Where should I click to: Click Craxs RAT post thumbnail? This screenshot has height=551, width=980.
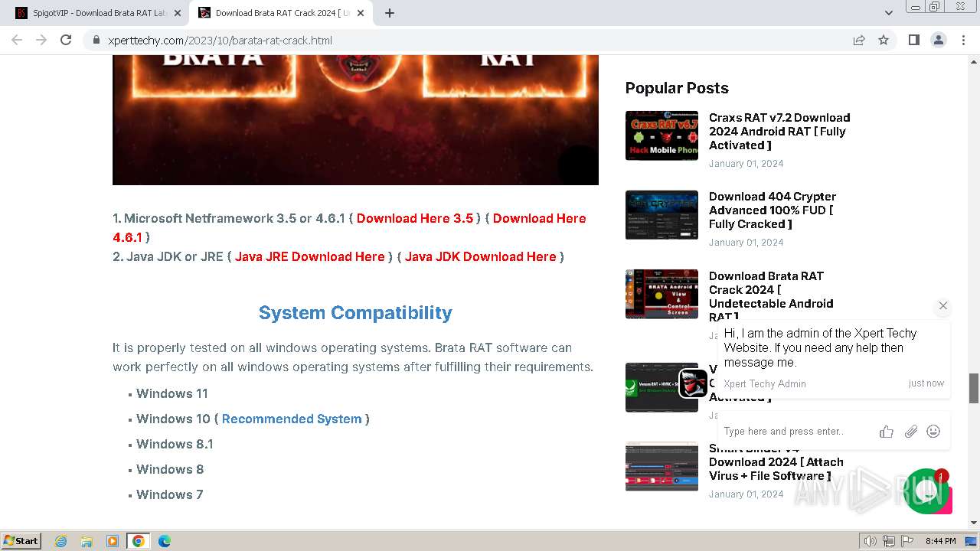coord(661,135)
